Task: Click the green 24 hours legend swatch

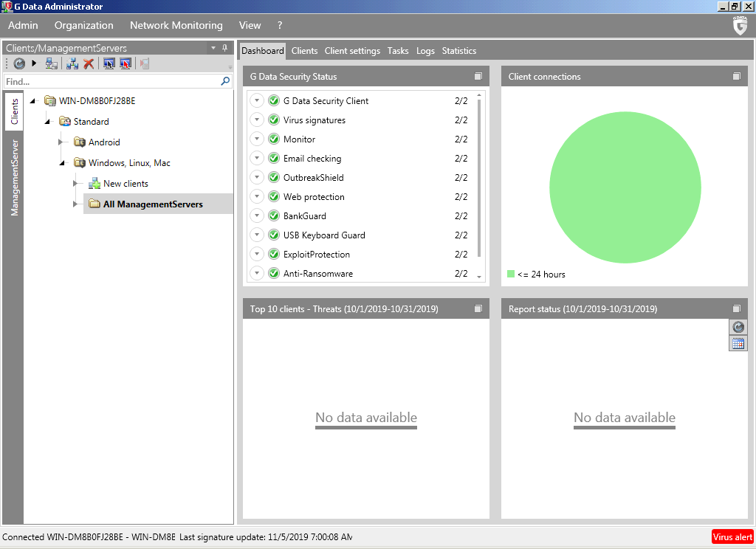Action: (x=511, y=274)
